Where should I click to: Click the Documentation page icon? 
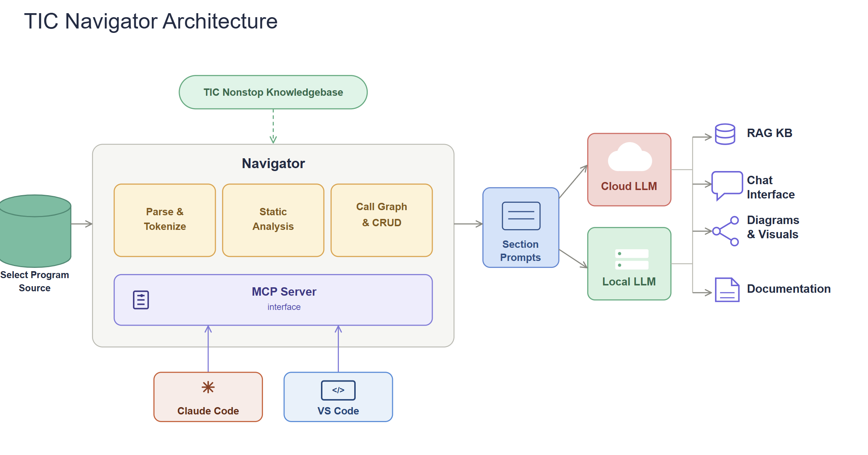pos(727,290)
